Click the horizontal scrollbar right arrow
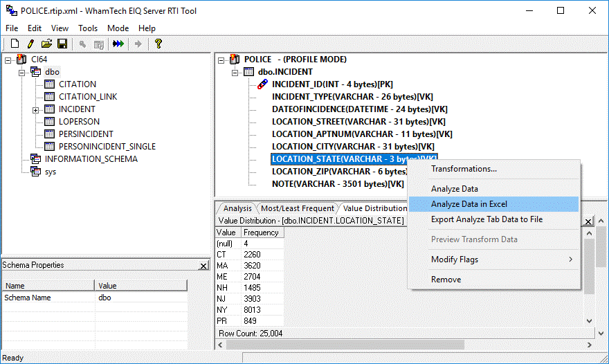Image resolution: width=609 pixels, height=364 pixels. click(x=589, y=345)
